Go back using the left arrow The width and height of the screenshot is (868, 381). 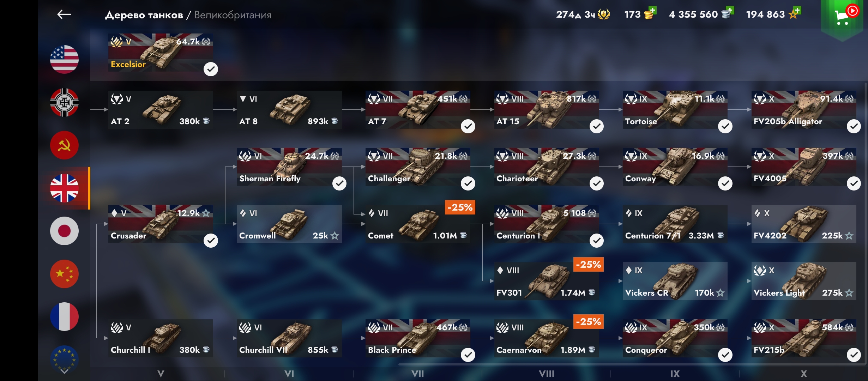click(x=64, y=14)
